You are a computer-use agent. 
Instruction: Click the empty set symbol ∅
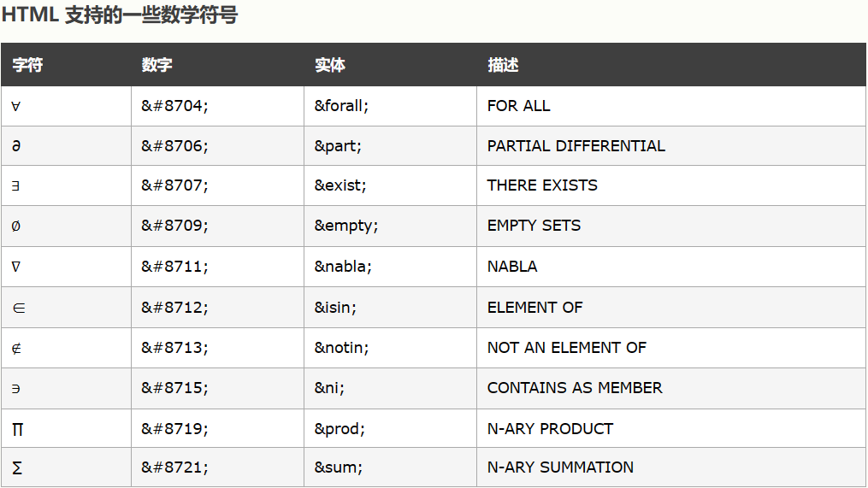tap(16, 226)
